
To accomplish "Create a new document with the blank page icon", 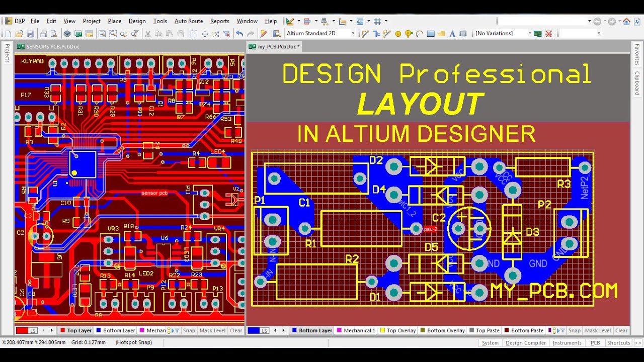I will tap(8, 34).
